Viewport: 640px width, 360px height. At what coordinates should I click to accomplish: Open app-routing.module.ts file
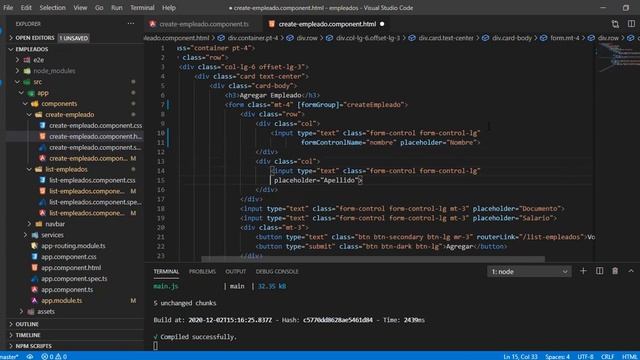73,246
